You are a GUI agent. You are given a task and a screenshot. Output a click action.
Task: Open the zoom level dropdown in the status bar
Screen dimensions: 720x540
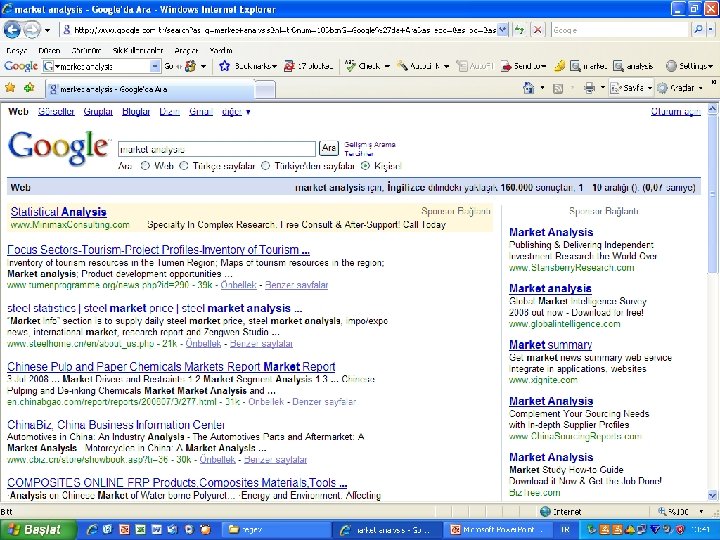point(701,512)
